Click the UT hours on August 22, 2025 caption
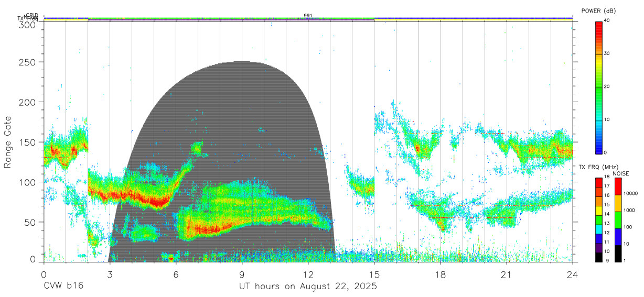The image size is (644, 297). pyautogui.click(x=308, y=287)
